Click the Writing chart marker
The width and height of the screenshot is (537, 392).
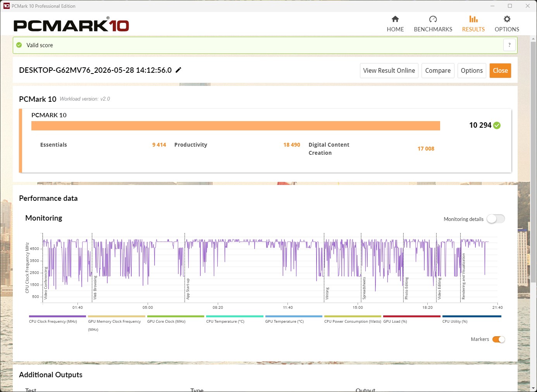(x=327, y=293)
